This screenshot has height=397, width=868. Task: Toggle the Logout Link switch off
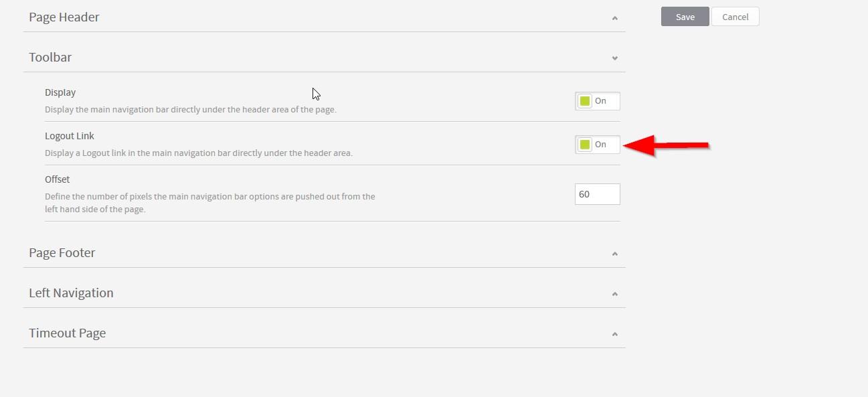(598, 145)
